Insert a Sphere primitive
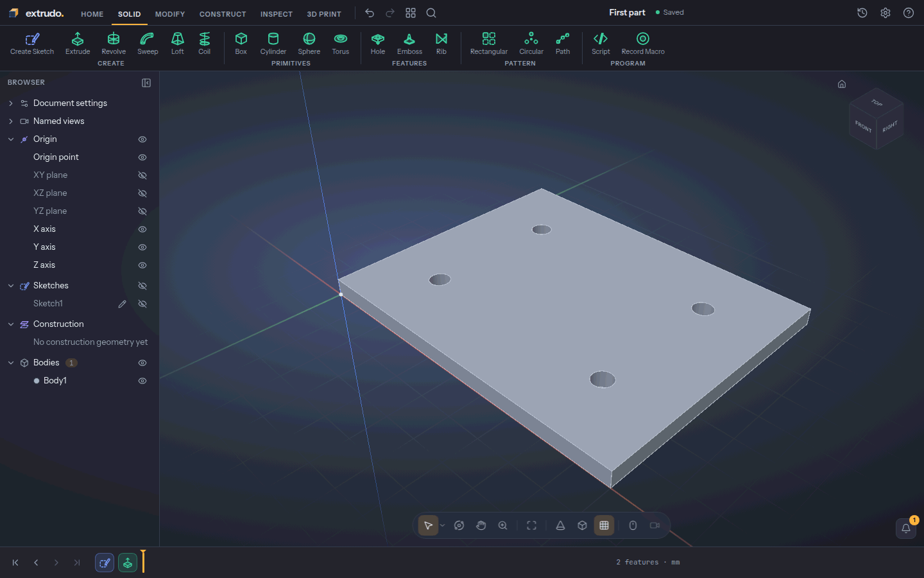924x578 pixels. pos(309,44)
